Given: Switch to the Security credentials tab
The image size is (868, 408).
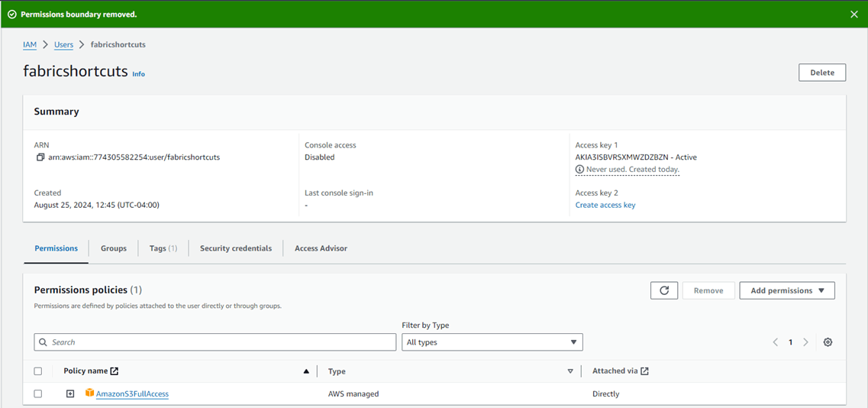Looking at the screenshot, I should click(x=235, y=248).
